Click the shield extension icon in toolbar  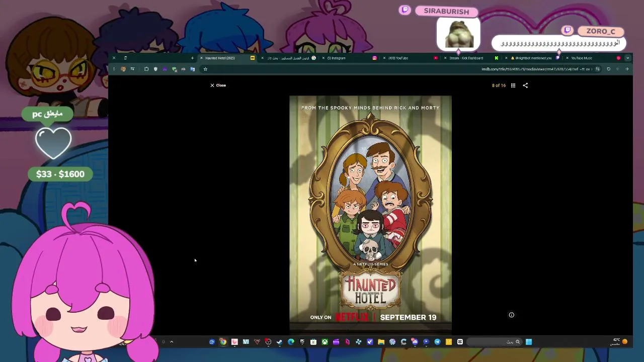155,69
